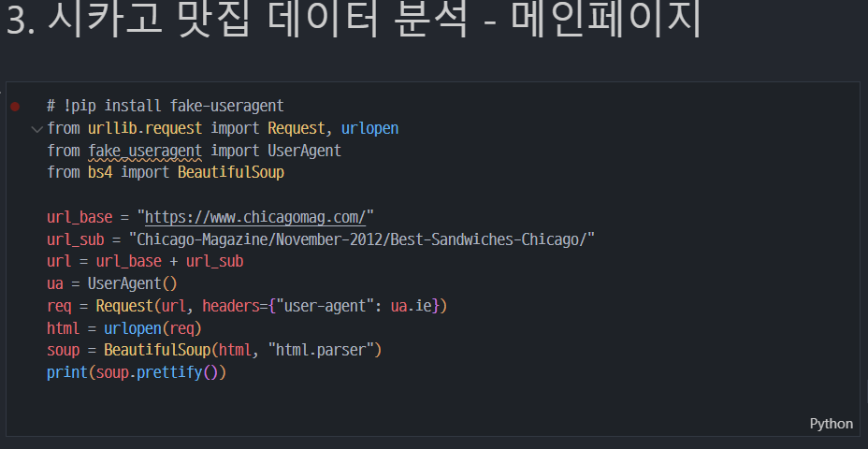
Task: Click 'ua.ie' inside the headers dictionary
Action: 411,306
